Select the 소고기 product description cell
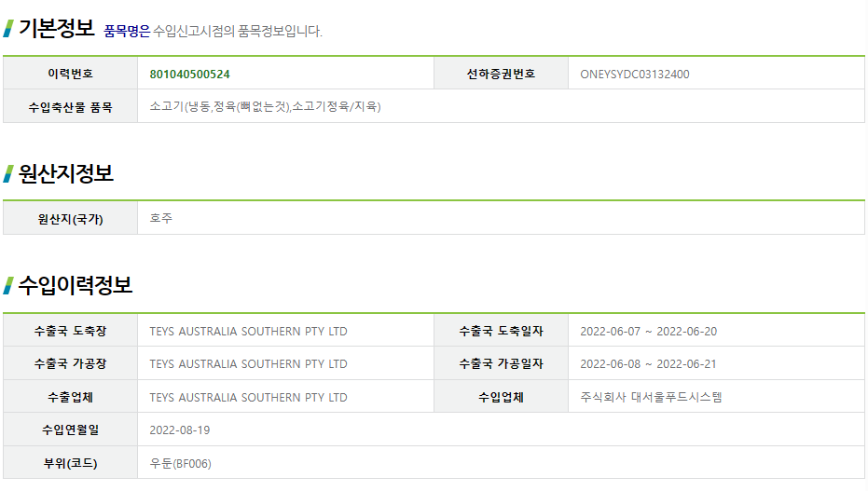This screenshot has height=491, width=868. click(x=265, y=106)
